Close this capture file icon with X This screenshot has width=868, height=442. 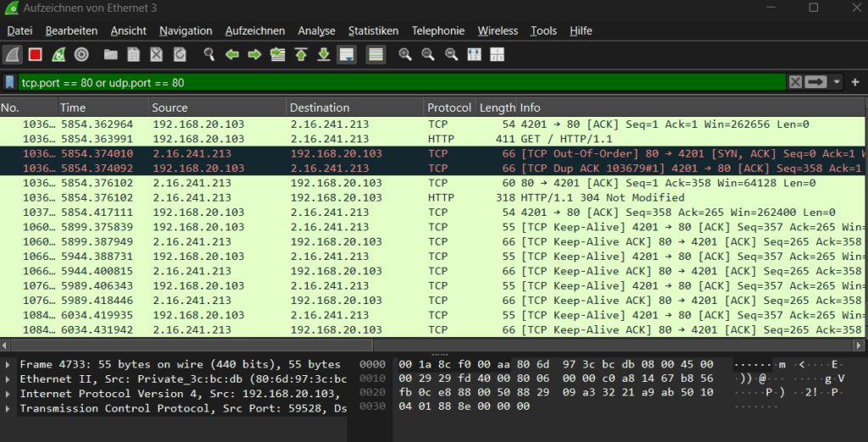(x=157, y=55)
